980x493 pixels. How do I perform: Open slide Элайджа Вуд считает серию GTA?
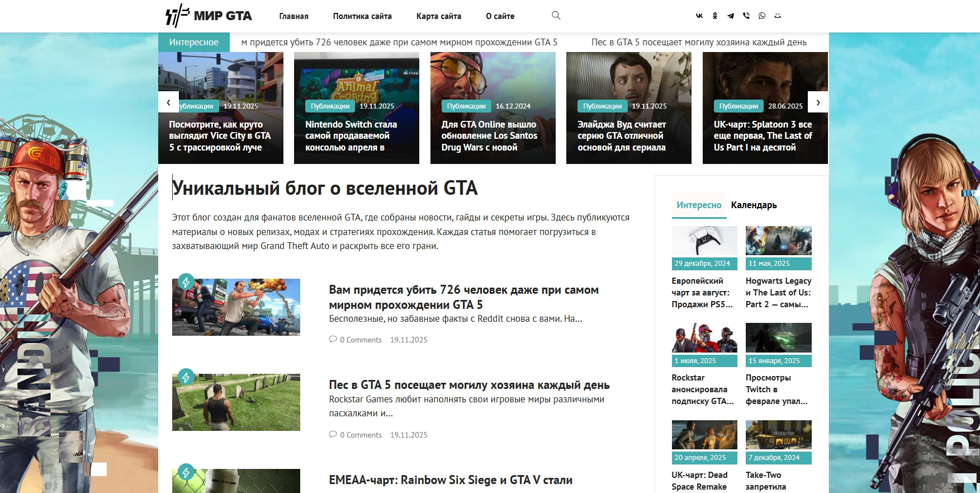tap(622, 136)
